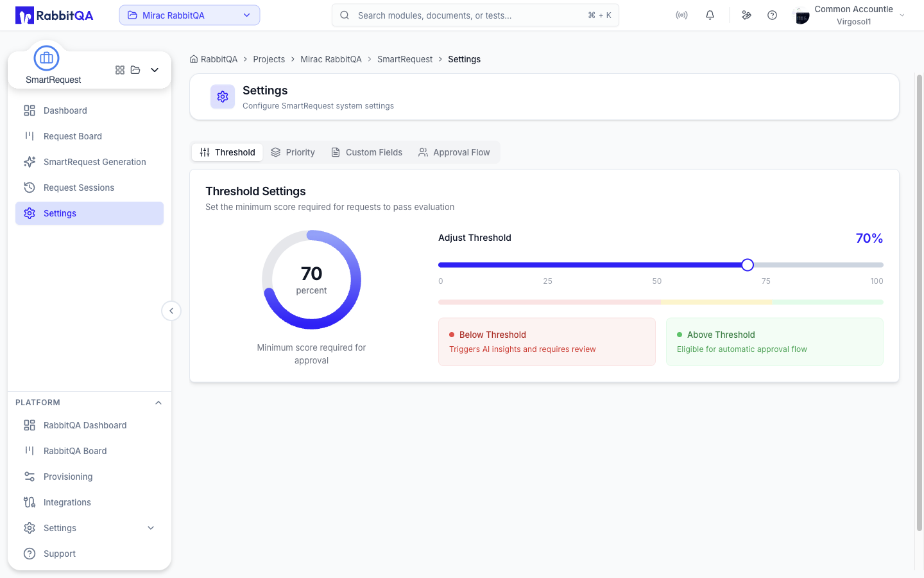Click the page vertical scrollbar

click(919, 302)
